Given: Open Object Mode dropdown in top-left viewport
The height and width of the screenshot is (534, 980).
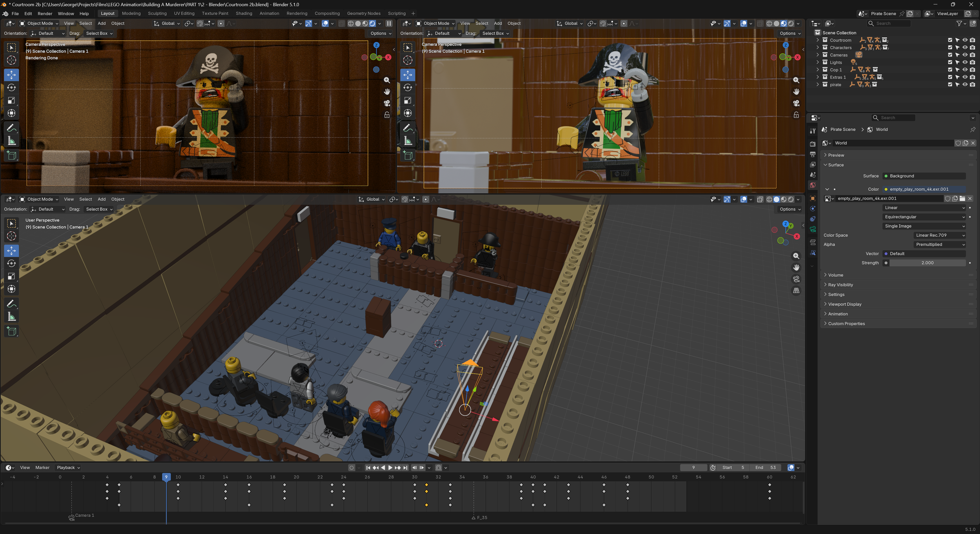Looking at the screenshot, I should 39,24.
